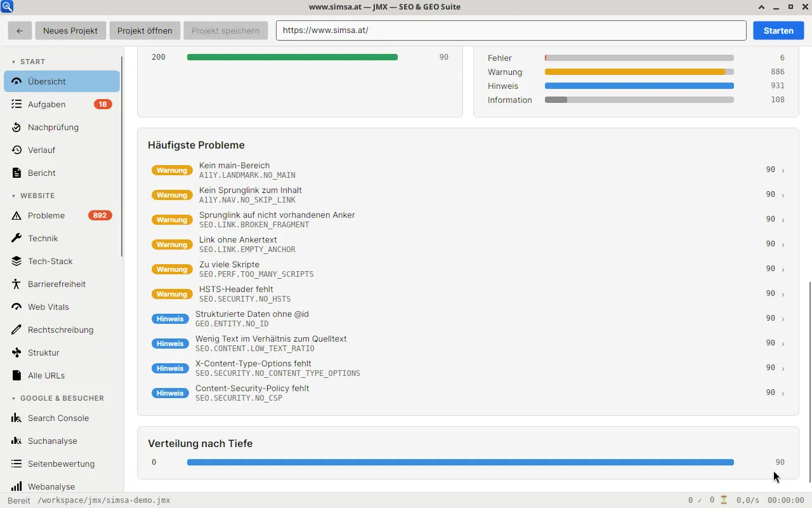Select the Technik wrench icon
812x508 pixels.
click(x=16, y=238)
